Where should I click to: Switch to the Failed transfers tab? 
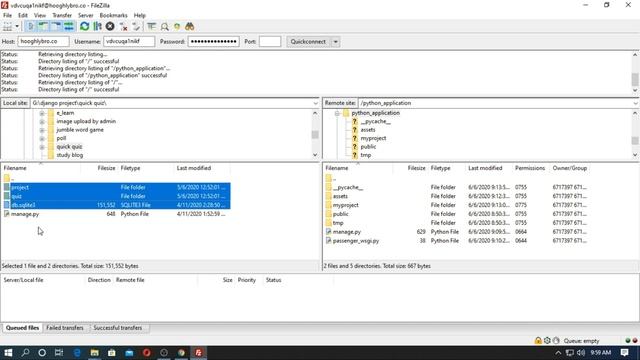click(x=65, y=328)
